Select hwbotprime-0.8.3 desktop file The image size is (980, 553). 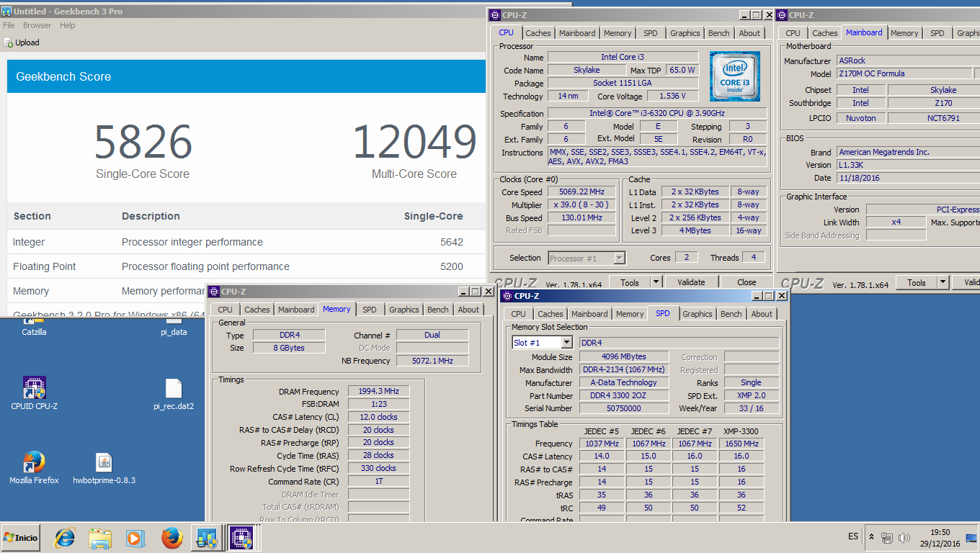click(104, 468)
